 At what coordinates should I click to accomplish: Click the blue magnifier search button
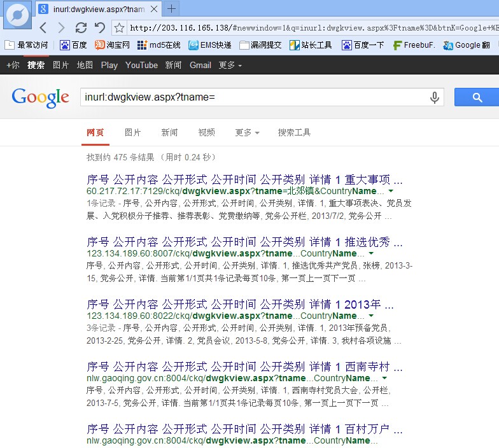click(477, 97)
